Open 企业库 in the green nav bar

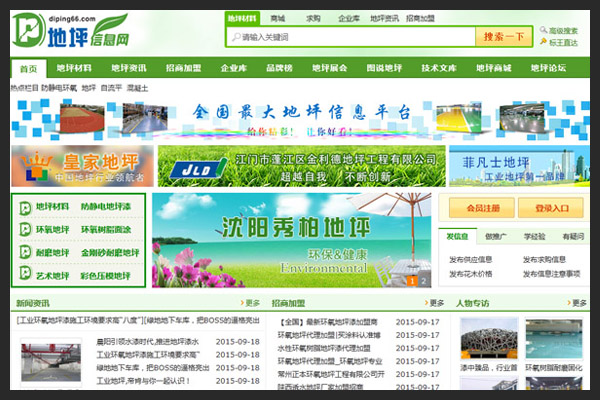pyautogui.click(x=233, y=68)
